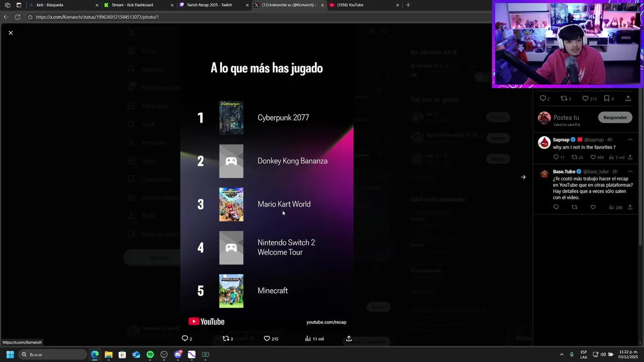This screenshot has width=644, height=362.
Task: Click the microphone icon in system tray
Action: pyautogui.click(x=572, y=354)
